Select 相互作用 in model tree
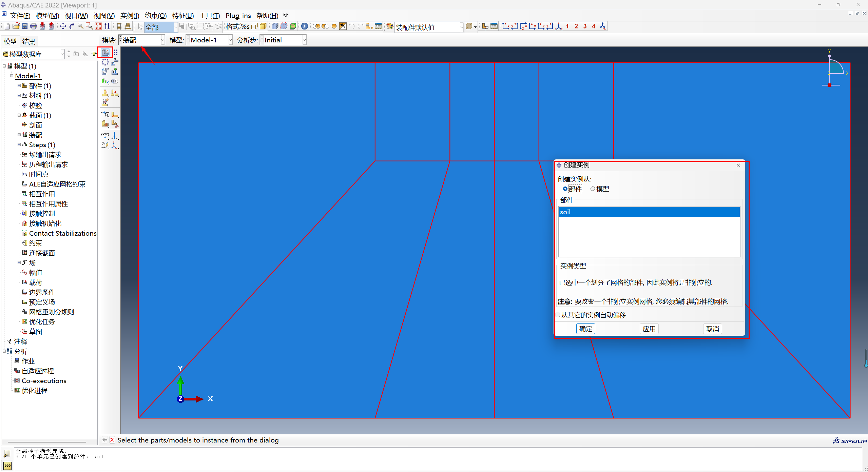The width and height of the screenshot is (868, 472). [42, 194]
